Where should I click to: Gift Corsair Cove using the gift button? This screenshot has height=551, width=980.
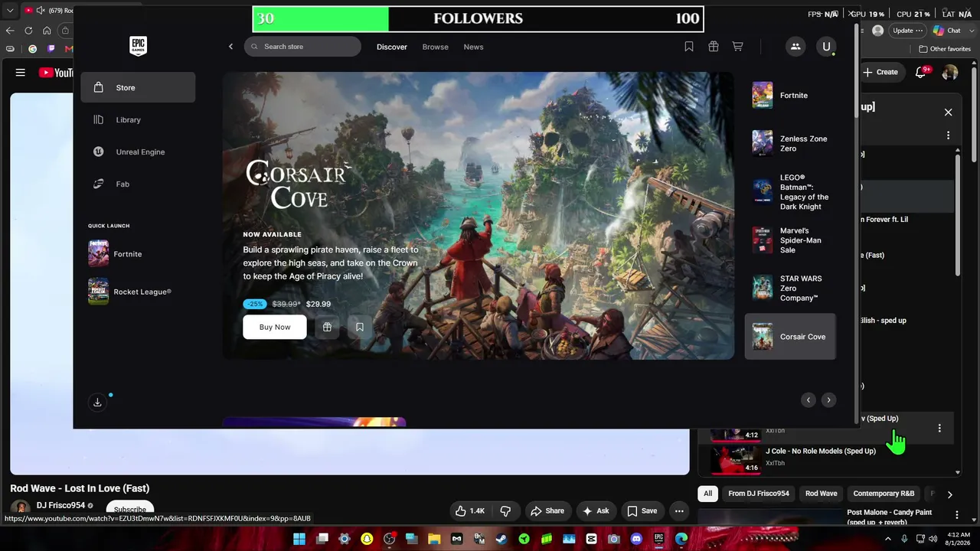tap(327, 327)
